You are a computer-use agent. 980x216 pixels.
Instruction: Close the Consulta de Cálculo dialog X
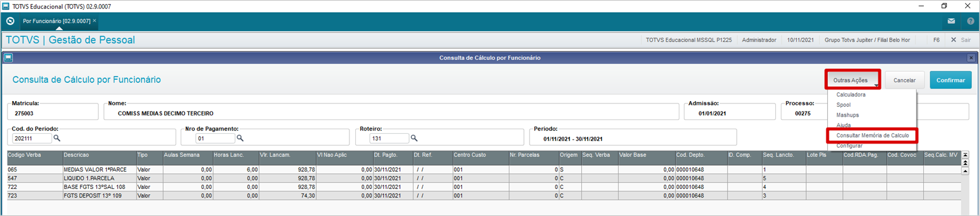coord(971,58)
